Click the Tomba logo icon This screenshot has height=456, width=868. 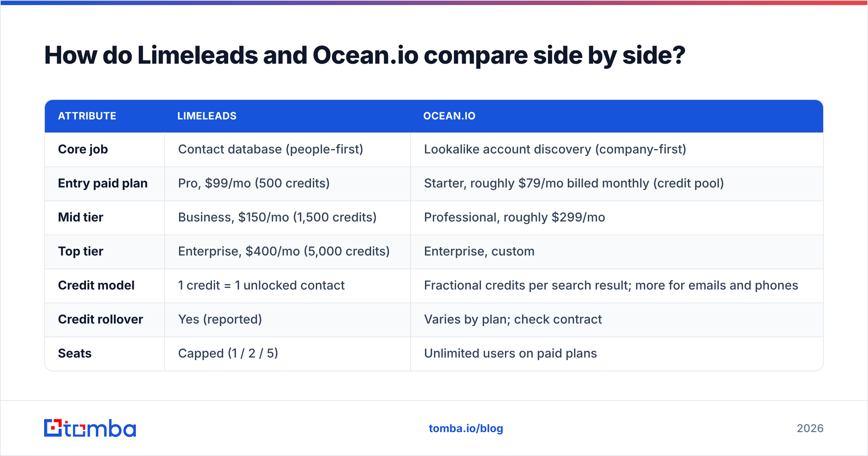tap(53, 428)
